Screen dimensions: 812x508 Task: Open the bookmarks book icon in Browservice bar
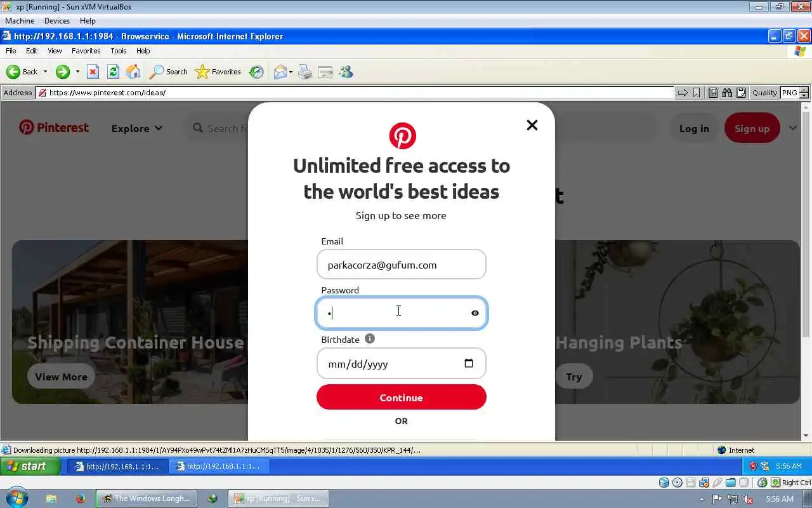pyautogui.click(x=713, y=93)
